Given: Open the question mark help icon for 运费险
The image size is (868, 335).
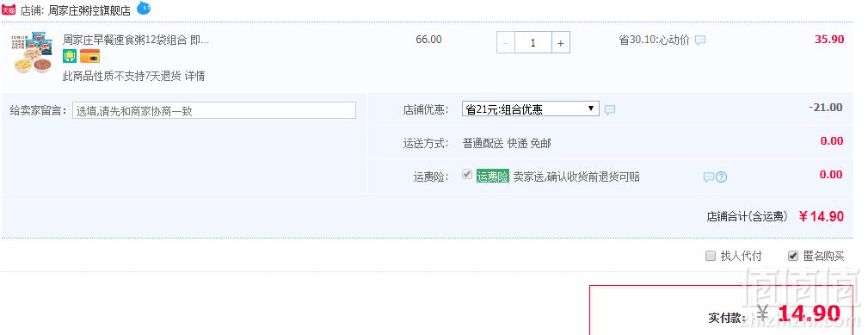Looking at the screenshot, I should 721,177.
